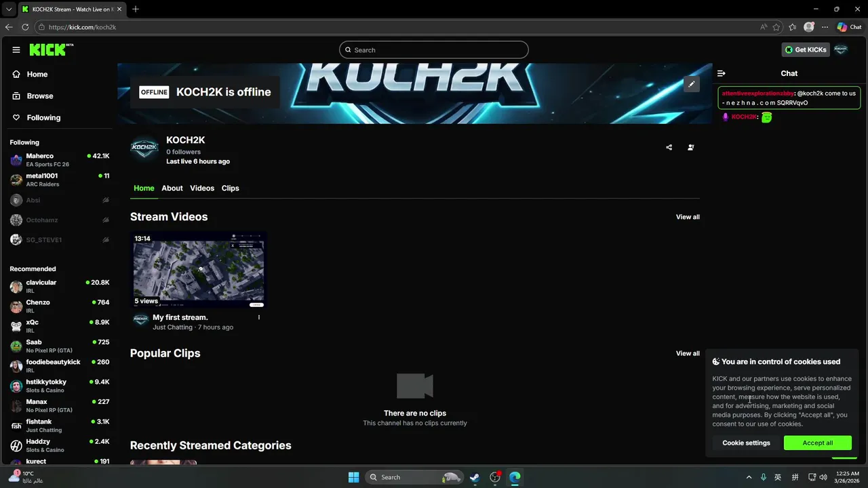This screenshot has height=488, width=868.
Task: Open fishtank channel in Recommended
Action: (60, 426)
